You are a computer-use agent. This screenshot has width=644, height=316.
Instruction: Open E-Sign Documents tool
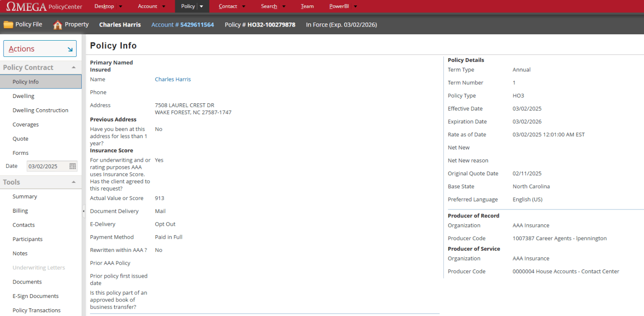click(x=36, y=296)
